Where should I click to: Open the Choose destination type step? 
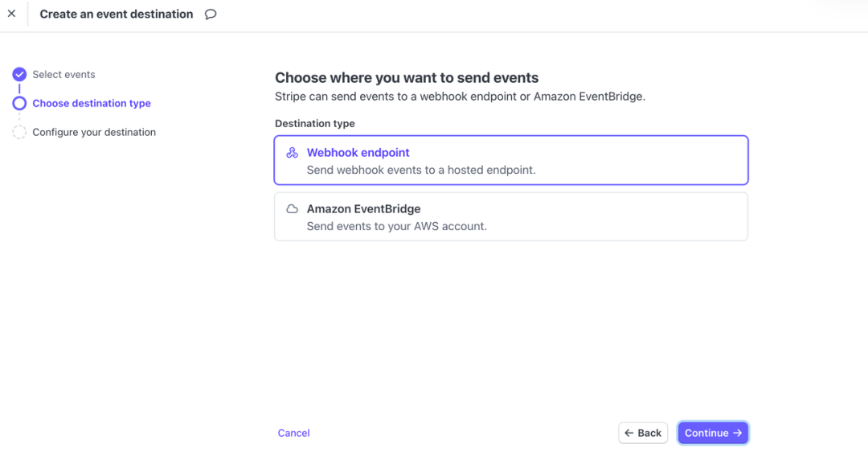click(92, 103)
